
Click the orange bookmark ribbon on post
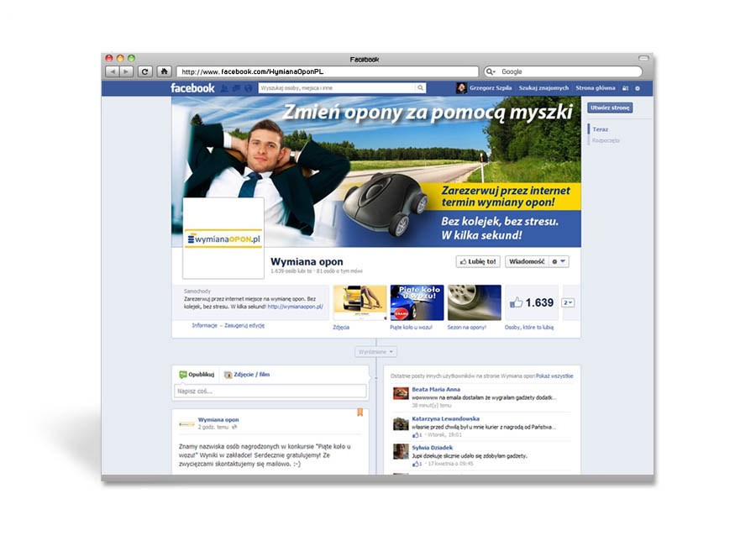click(x=360, y=412)
